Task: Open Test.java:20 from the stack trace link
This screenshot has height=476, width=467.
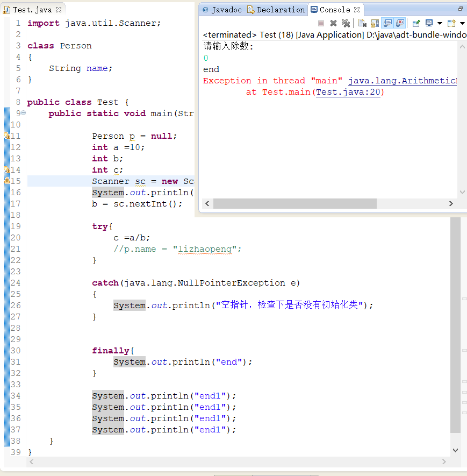Action: click(349, 91)
